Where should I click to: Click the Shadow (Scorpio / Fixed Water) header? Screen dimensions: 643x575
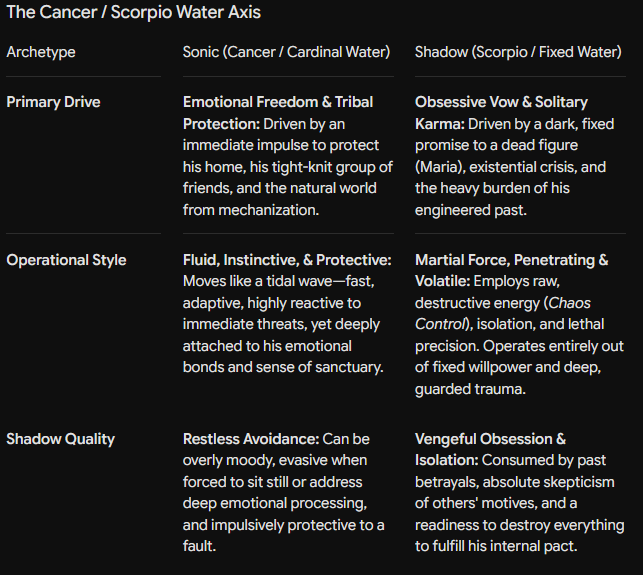[x=518, y=52]
